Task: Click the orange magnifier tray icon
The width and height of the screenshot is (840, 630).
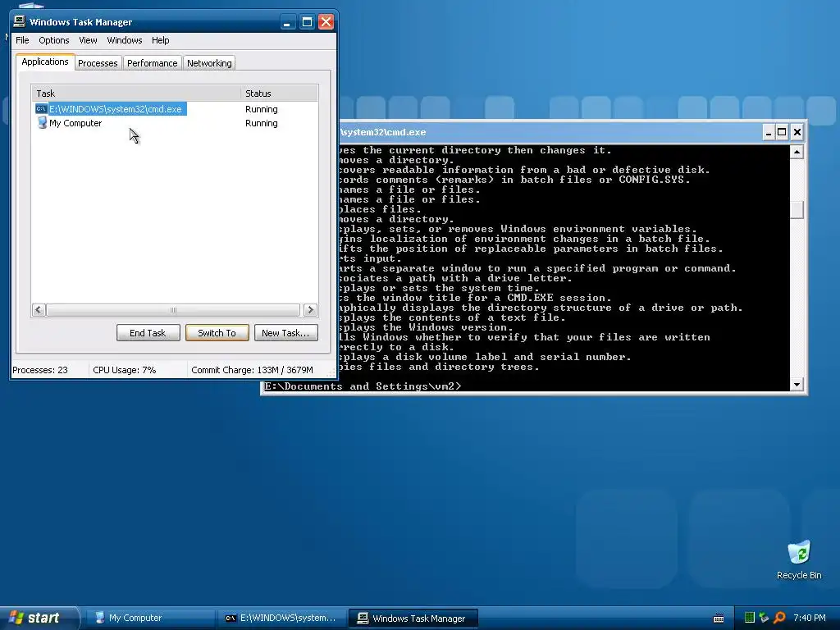Action: click(x=779, y=618)
